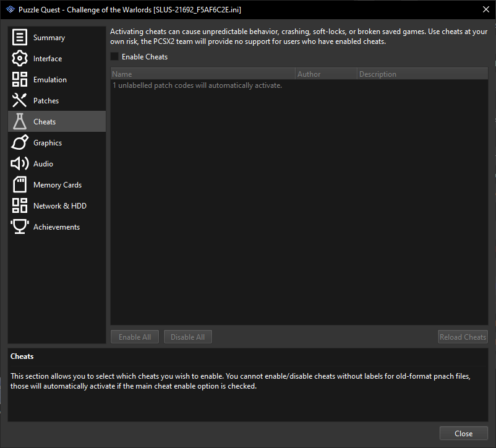Select the Summary page icon

click(19, 37)
